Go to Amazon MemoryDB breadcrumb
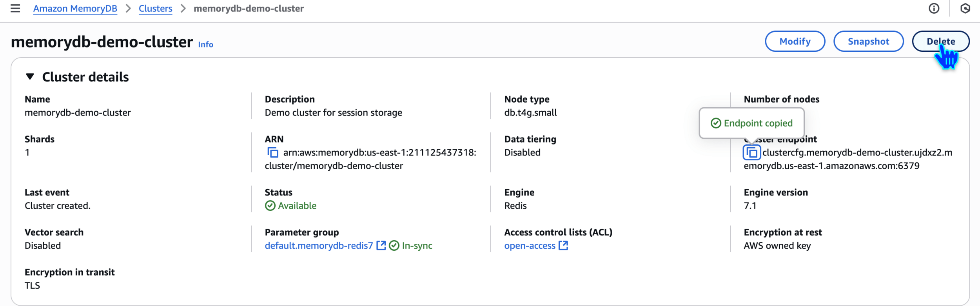Image resolution: width=980 pixels, height=306 pixels. 75,9
